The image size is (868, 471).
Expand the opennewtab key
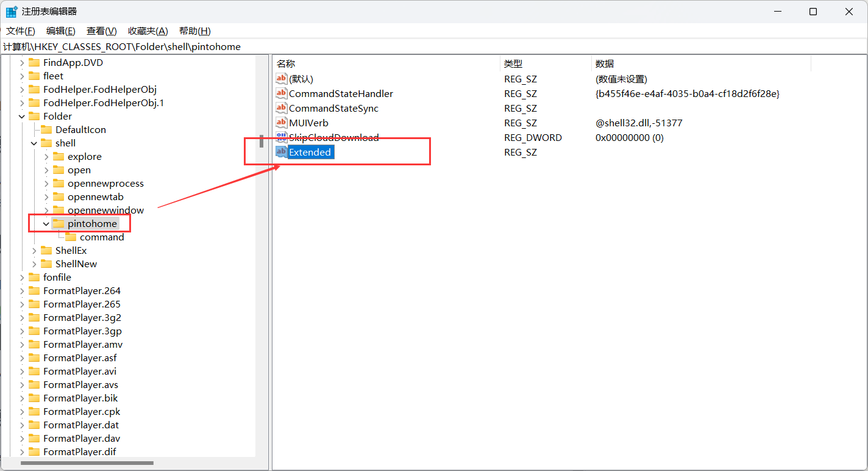tap(46, 196)
